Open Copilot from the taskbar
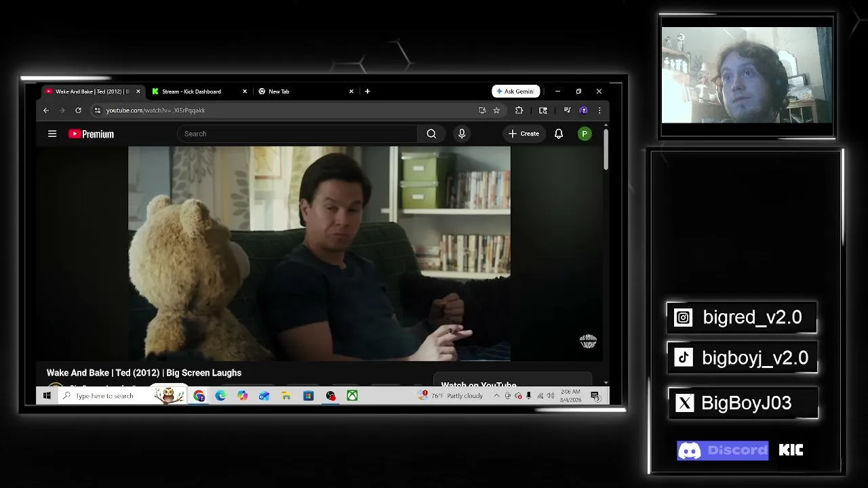868x488 pixels. (x=243, y=396)
